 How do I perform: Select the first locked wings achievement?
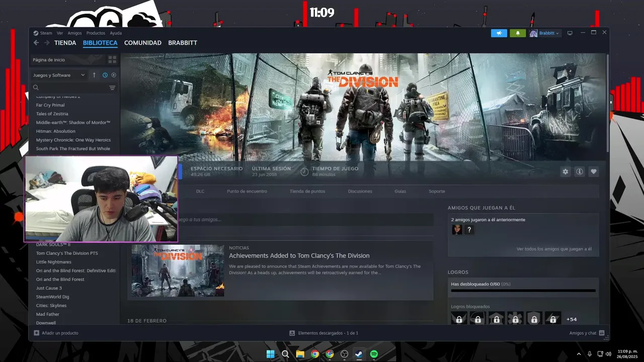tap(459, 319)
